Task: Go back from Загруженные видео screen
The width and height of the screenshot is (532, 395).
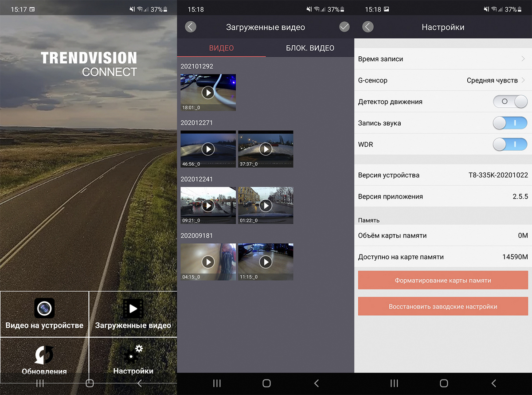Action: [x=190, y=27]
